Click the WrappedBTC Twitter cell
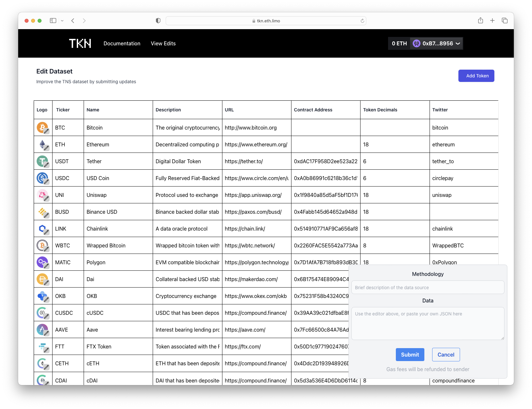Screen dimensions: 532x409 464,245
